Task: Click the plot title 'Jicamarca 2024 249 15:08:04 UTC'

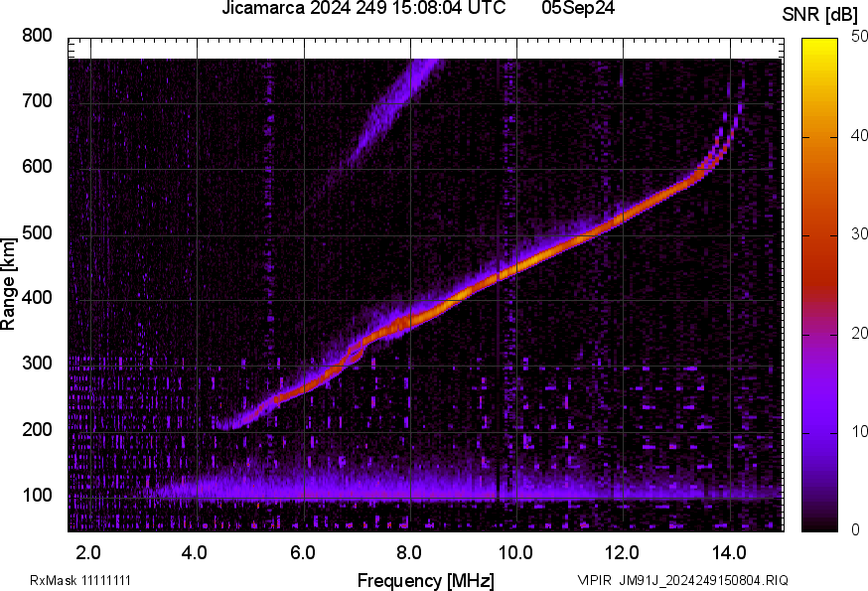Action: [x=363, y=8]
